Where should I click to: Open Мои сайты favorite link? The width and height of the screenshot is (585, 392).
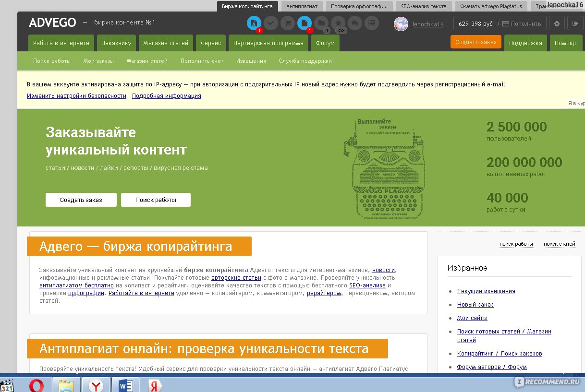[x=472, y=318]
